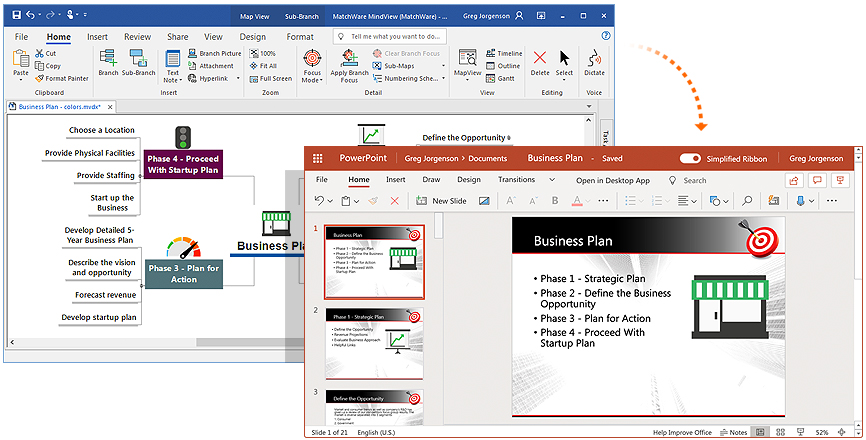
Task: Open the Outline view in MindView
Action: pyautogui.click(x=503, y=66)
